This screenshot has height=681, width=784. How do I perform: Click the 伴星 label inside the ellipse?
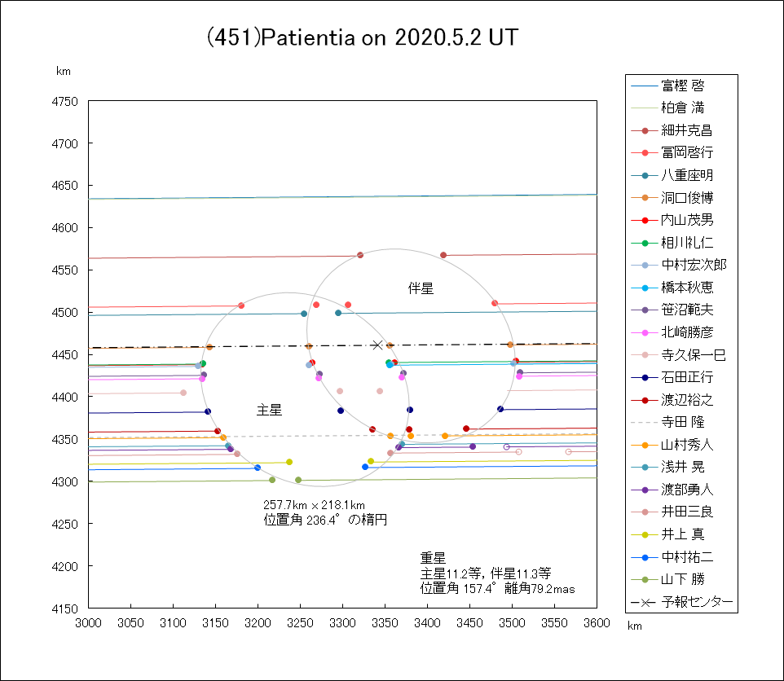tap(421, 288)
